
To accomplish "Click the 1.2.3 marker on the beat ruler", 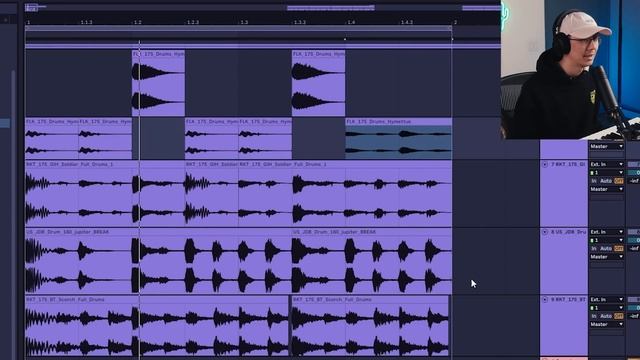I will 193,22.
